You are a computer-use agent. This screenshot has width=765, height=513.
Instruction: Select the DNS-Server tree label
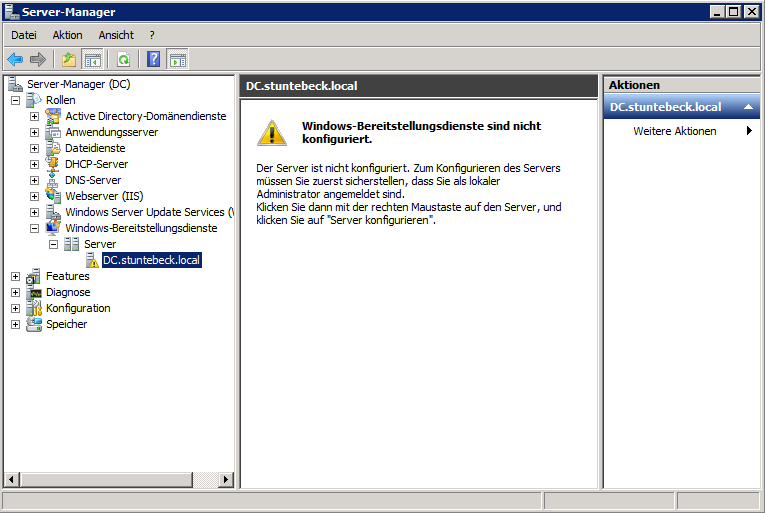pos(93,180)
